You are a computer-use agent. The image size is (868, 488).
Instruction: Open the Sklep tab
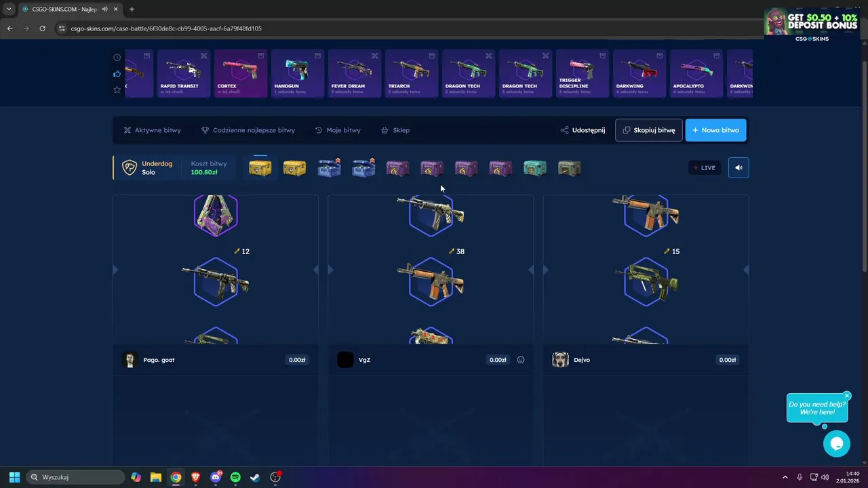tap(395, 130)
